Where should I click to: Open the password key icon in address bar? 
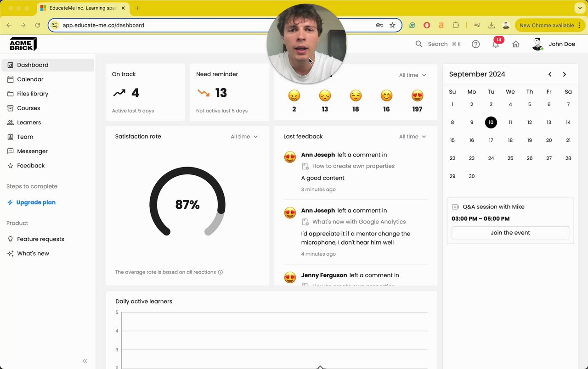click(379, 25)
